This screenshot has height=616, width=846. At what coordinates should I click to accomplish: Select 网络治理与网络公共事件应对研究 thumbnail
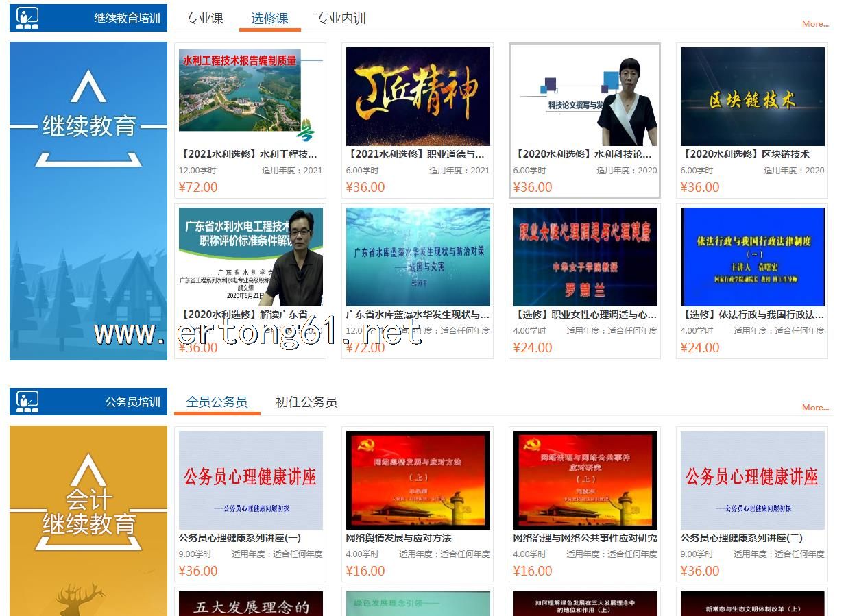585,480
